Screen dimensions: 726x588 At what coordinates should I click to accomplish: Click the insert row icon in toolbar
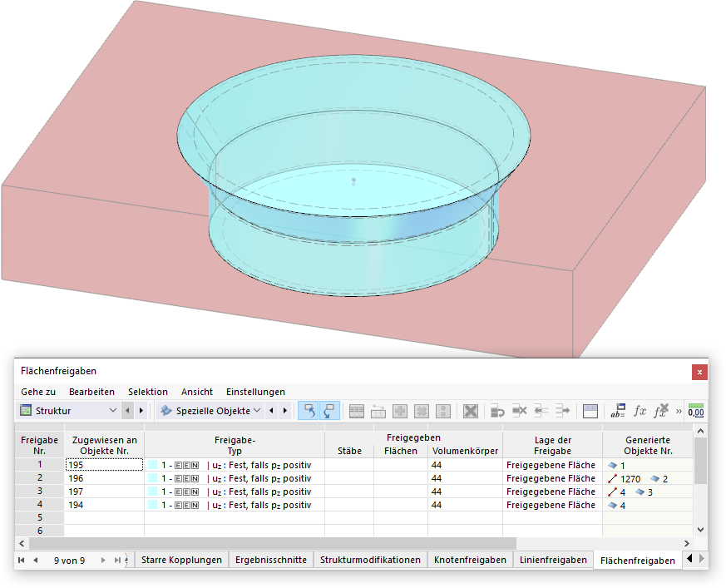378,411
